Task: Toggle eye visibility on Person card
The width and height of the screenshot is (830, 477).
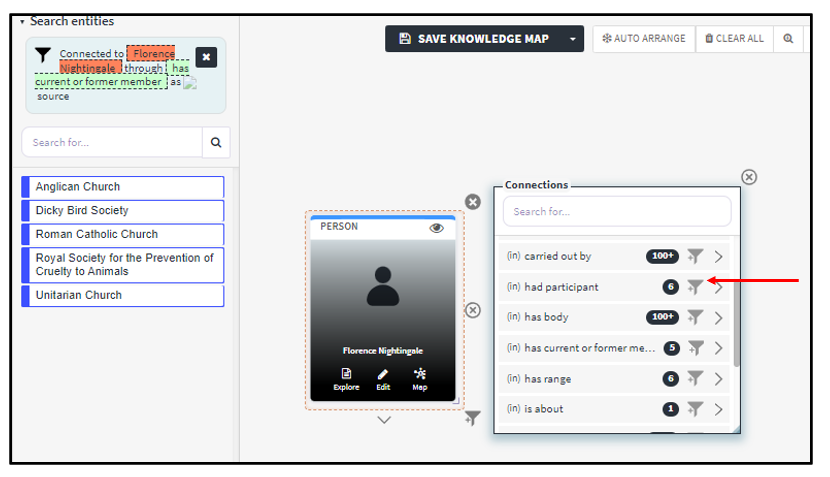Action: 436,228
